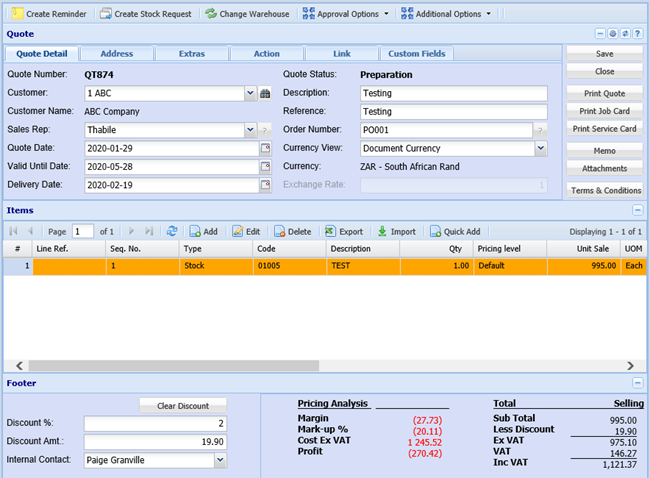Screen dimensions: 650x478
Task: Click the Create Reminder toolbar icon
Action: click(15, 14)
